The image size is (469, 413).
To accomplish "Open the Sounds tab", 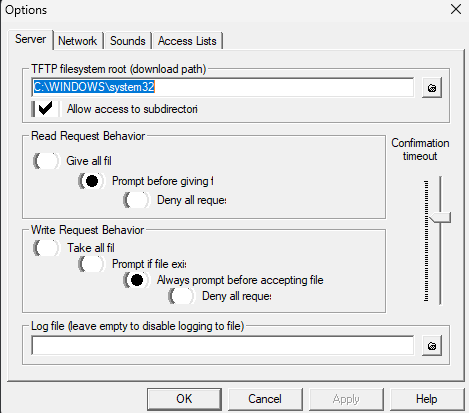I will pyautogui.click(x=128, y=41).
